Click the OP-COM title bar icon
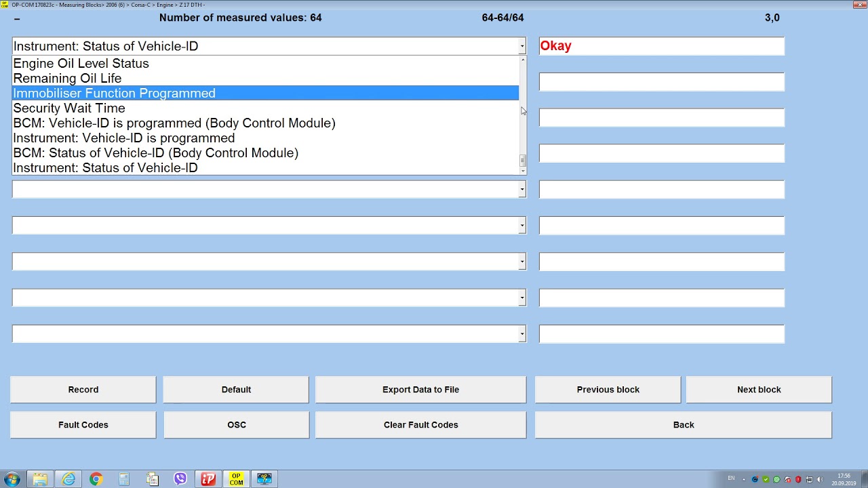 [x=5, y=5]
